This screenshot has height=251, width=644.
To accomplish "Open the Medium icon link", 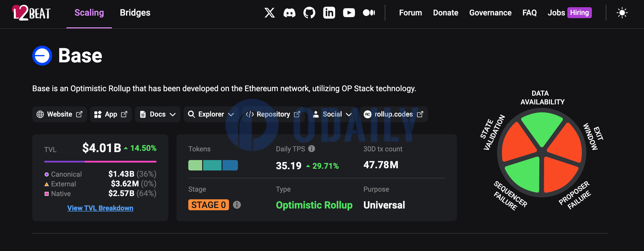I will 369,13.
